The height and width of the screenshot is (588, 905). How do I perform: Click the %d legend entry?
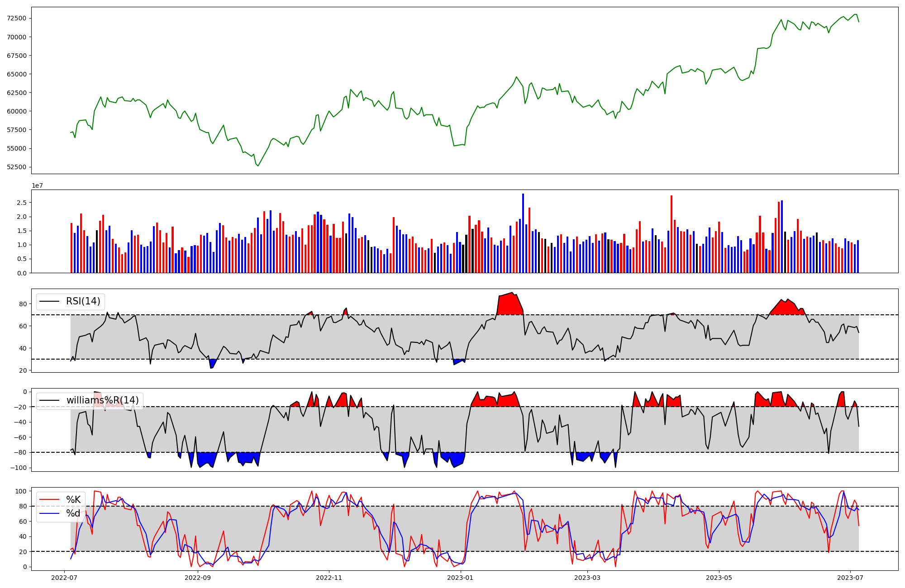[x=73, y=513]
